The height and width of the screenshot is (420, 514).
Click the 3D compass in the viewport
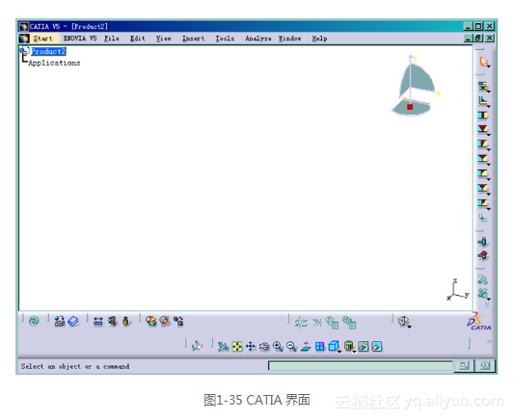416,86
